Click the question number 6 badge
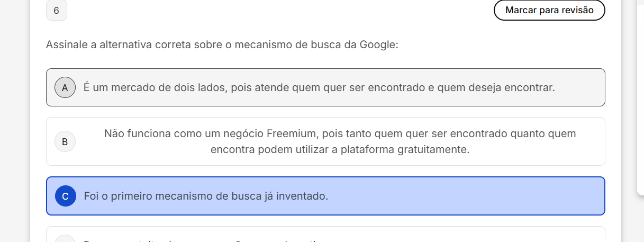 tap(57, 11)
